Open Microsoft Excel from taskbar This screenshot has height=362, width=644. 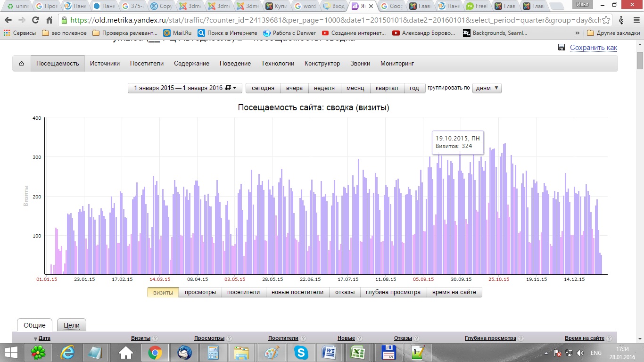click(359, 353)
